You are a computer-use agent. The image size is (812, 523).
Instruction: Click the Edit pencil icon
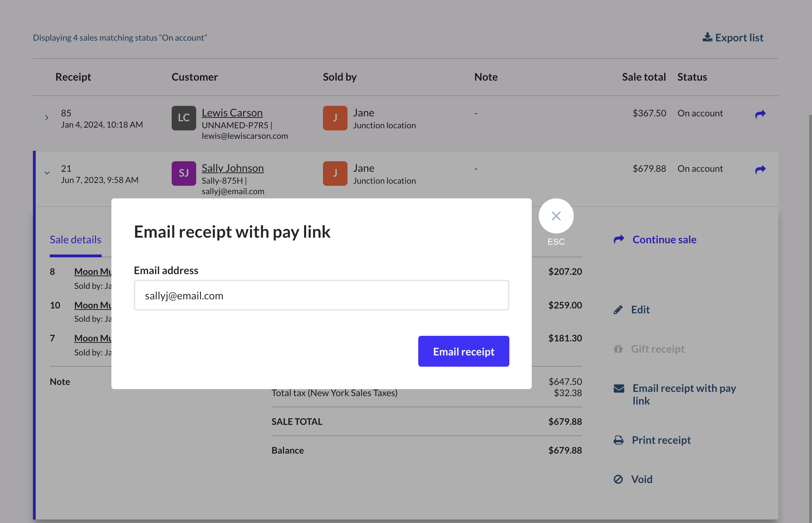pos(618,310)
